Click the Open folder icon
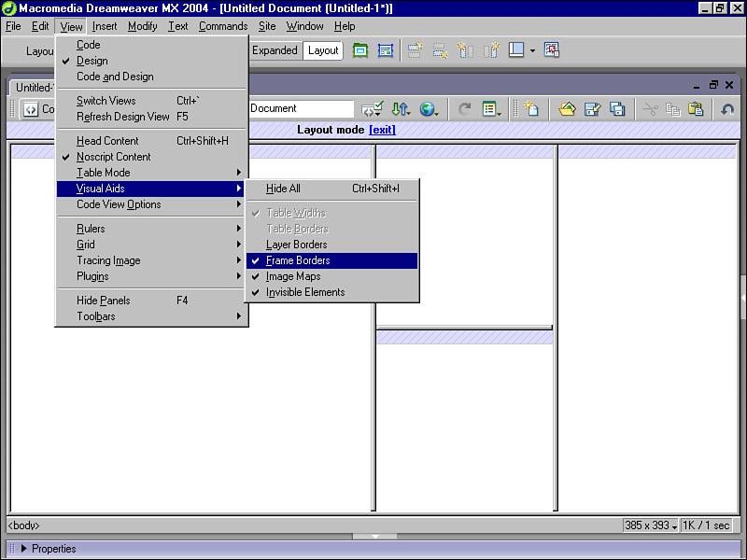747x560 pixels. (567, 109)
